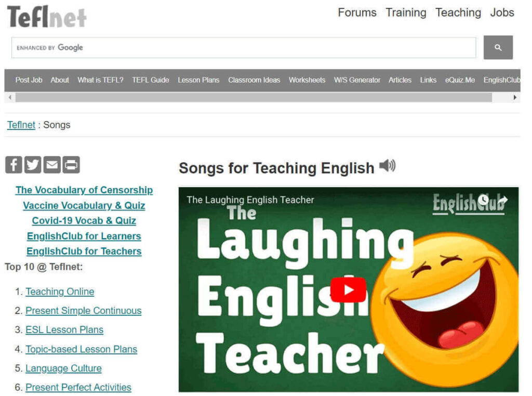Share page on Twitter icon
This screenshot has height=396, width=532.
click(x=33, y=165)
